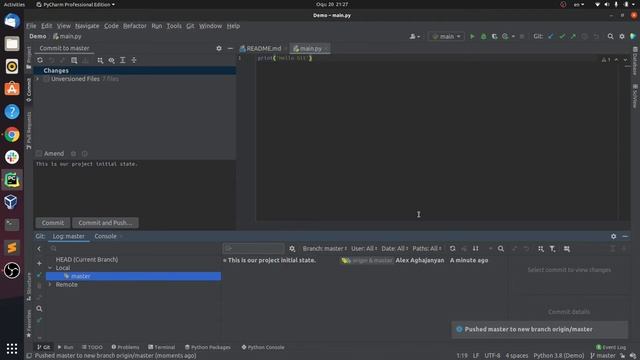
Task: Hide the Commit panel with the minus icon
Action: tap(230, 48)
